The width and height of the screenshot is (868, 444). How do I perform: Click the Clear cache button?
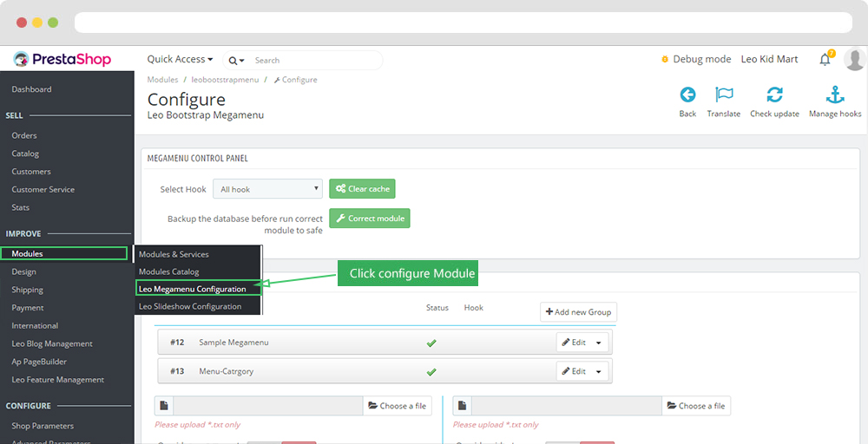[362, 188]
